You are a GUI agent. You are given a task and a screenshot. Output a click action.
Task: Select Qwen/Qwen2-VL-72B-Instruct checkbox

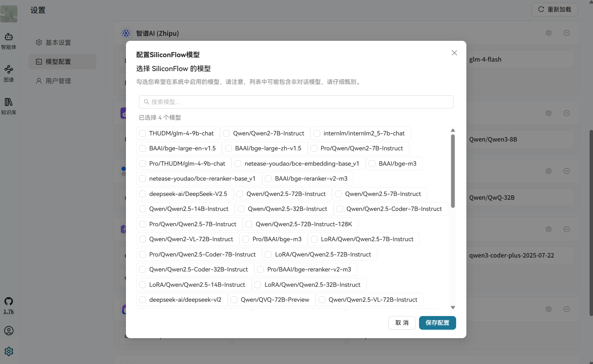click(143, 239)
